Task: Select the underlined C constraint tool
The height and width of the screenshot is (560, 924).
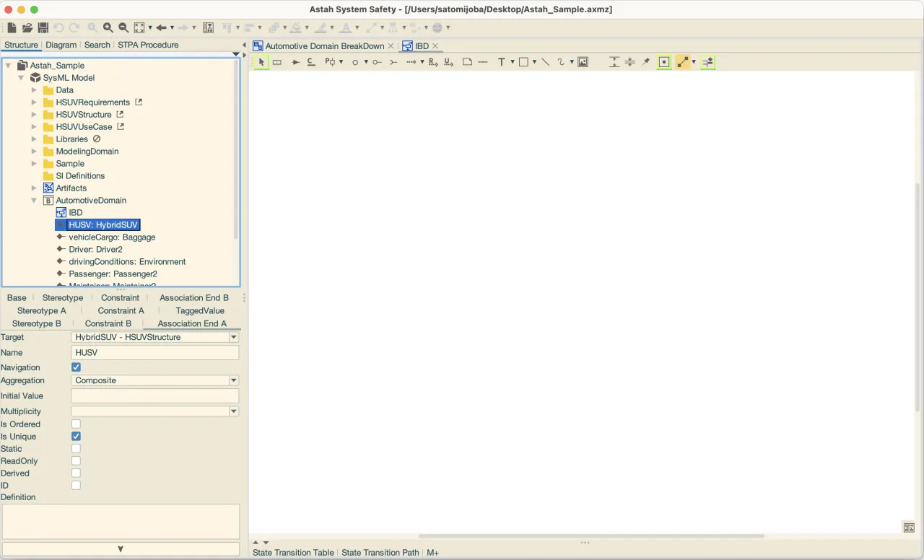Action: pos(311,62)
